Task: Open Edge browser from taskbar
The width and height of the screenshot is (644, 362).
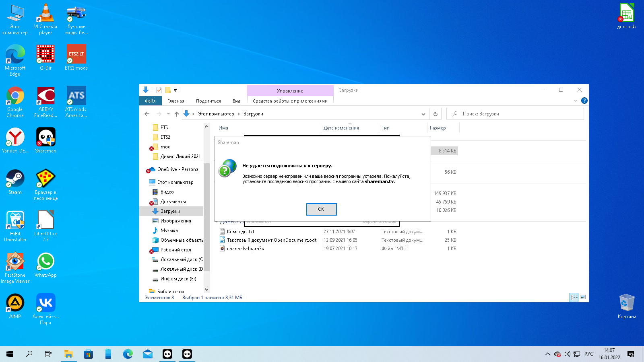Action: tap(128, 354)
